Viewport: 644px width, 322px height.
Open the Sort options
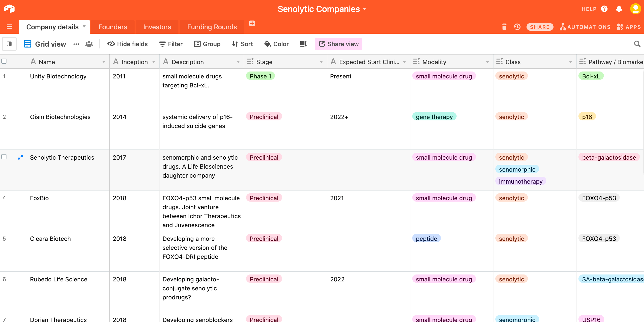pyautogui.click(x=243, y=44)
